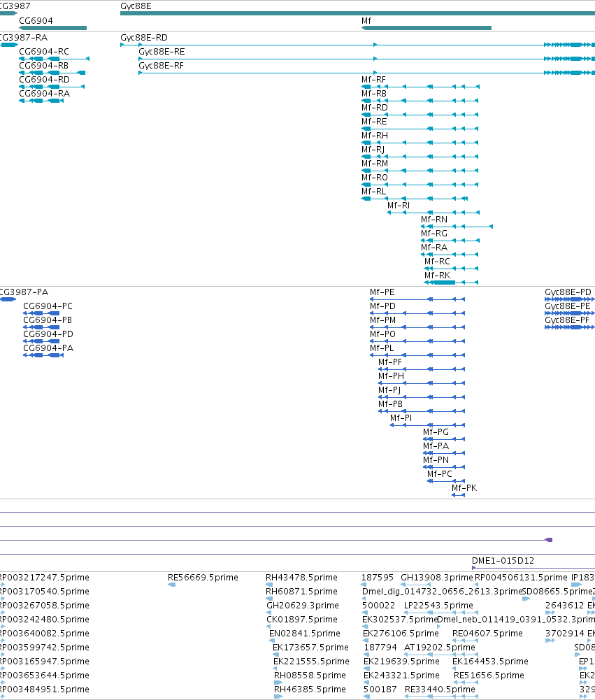Click the Mf-RF transcript label
The height and width of the screenshot is (700, 595).
(x=373, y=80)
